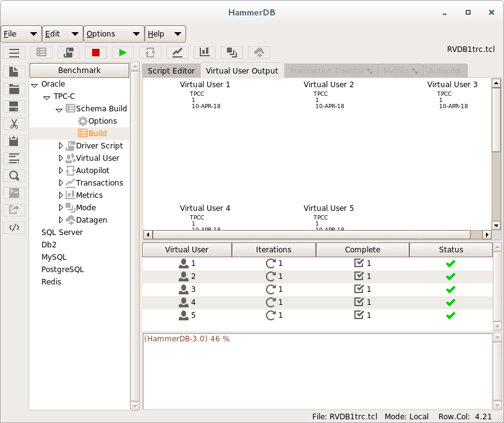Click the red Stop button
The width and height of the screenshot is (504, 423).
point(96,53)
